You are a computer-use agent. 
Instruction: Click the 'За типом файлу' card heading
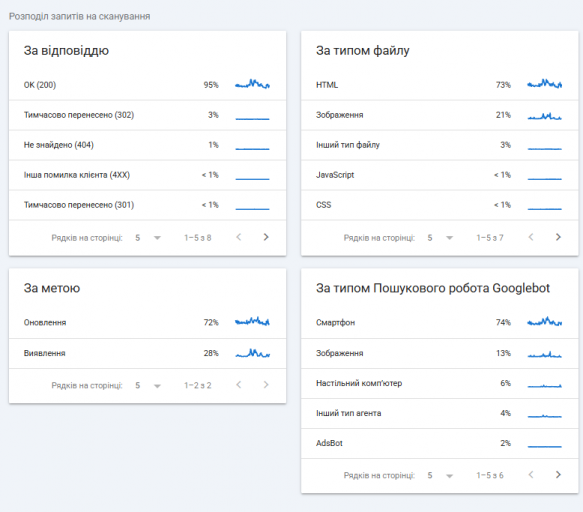click(x=363, y=51)
